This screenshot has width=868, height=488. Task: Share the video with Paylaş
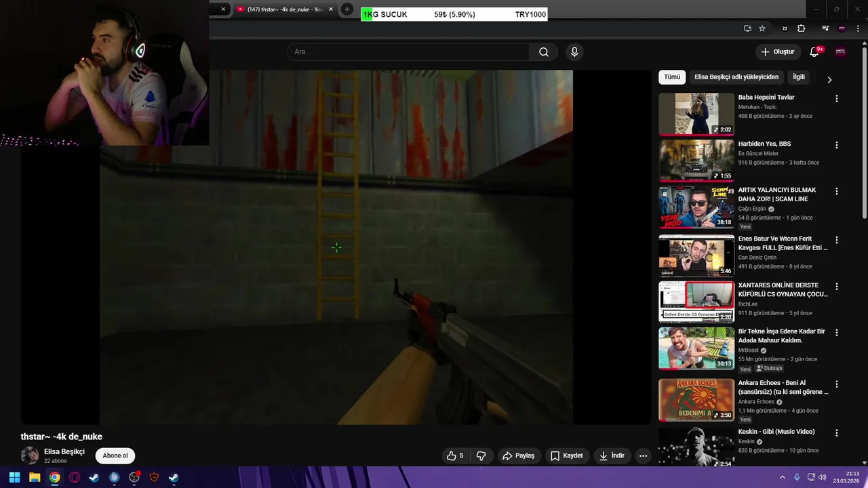pyautogui.click(x=518, y=455)
